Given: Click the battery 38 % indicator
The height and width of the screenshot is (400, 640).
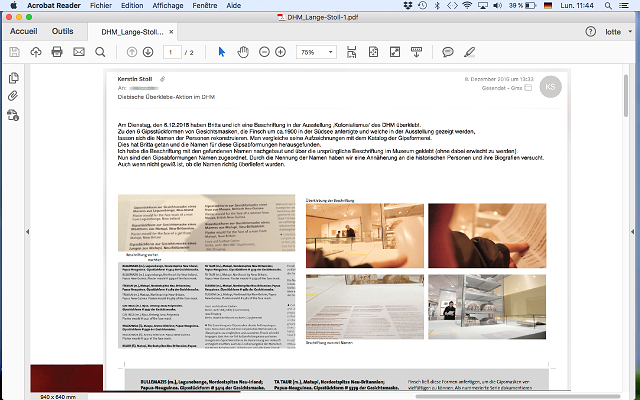Looking at the screenshot, I should coord(522,5).
